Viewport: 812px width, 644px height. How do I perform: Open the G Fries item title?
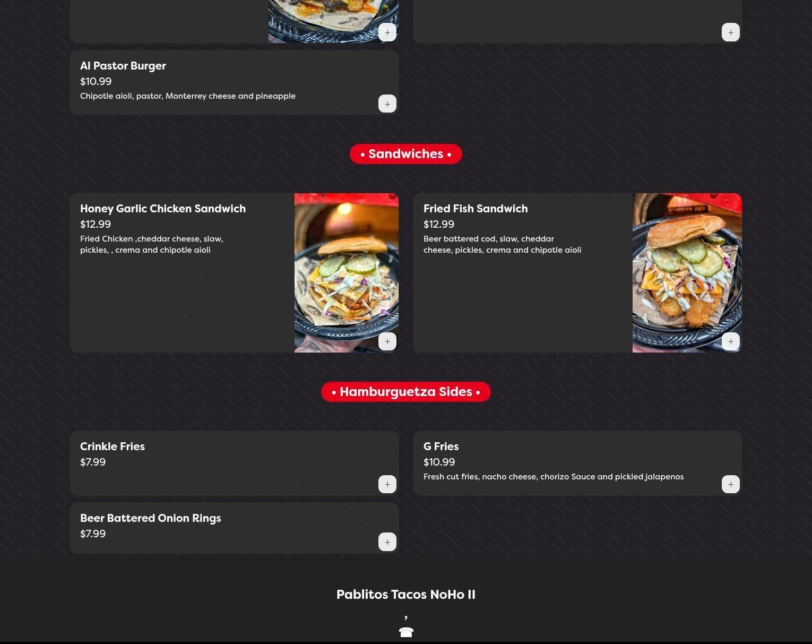[x=441, y=446]
